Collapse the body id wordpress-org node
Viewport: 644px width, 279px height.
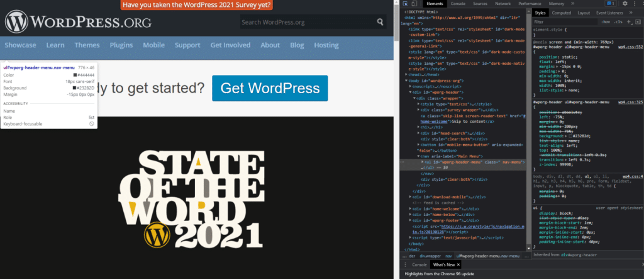pos(406,81)
